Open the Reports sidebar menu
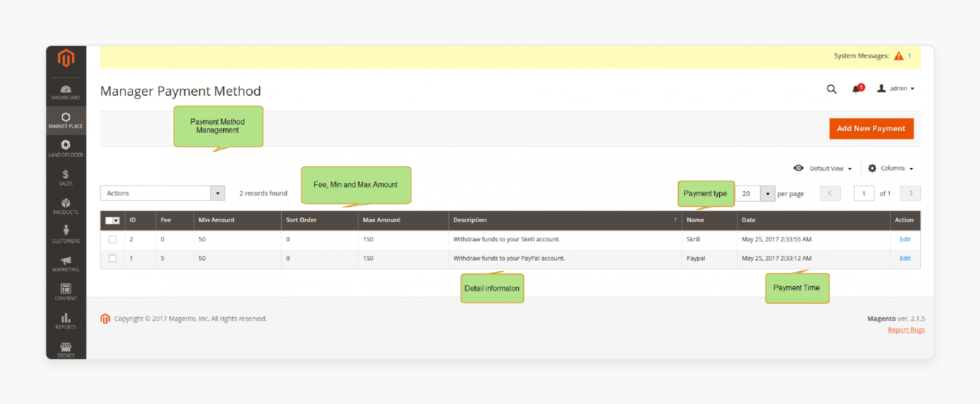This screenshot has width=980, height=404. coord(66,321)
